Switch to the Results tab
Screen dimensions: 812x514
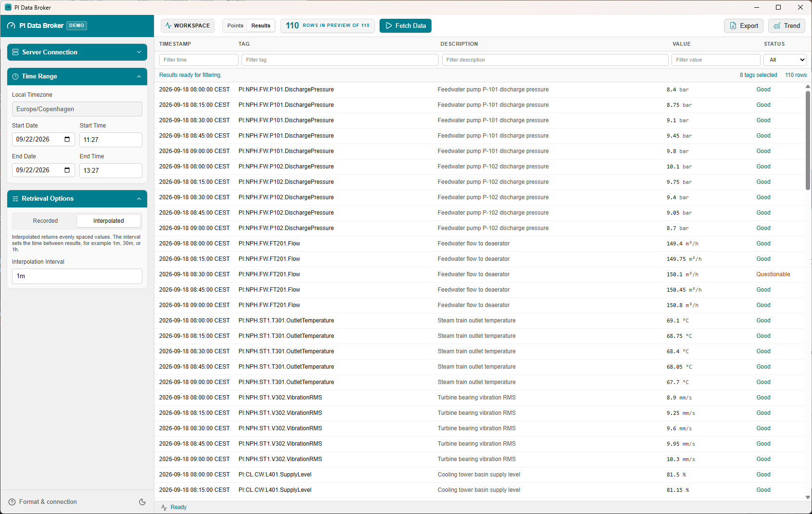point(261,26)
